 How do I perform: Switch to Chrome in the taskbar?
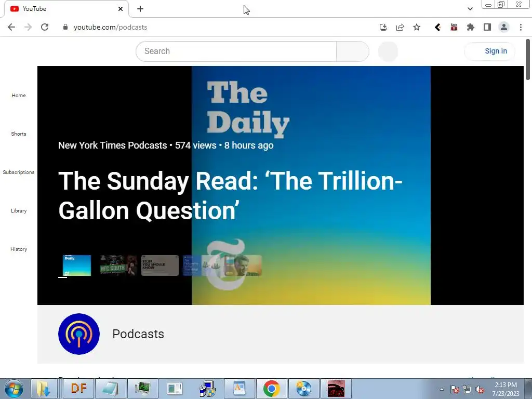[271, 389]
